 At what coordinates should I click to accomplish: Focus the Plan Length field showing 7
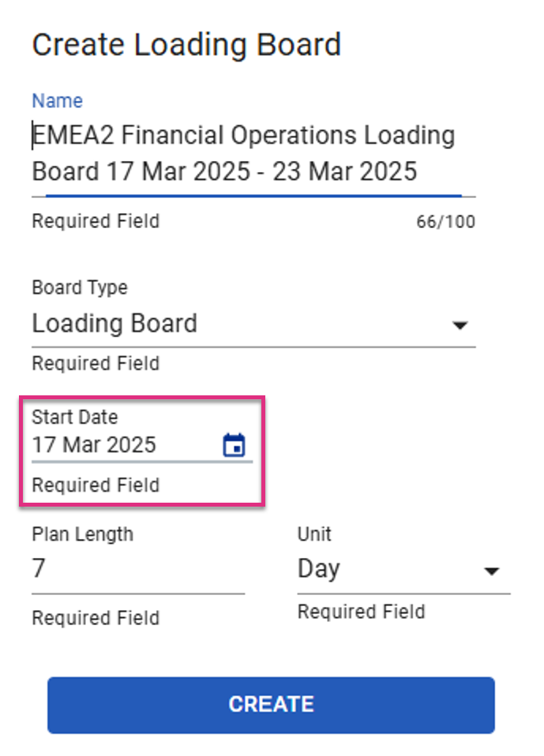pos(138,569)
